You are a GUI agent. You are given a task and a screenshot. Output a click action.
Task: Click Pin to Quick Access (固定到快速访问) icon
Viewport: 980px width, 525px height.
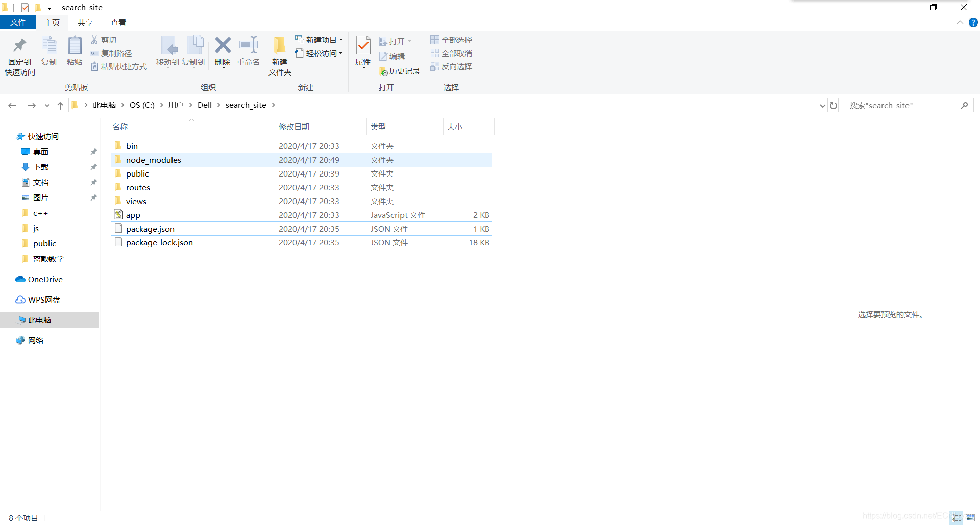pos(20,45)
